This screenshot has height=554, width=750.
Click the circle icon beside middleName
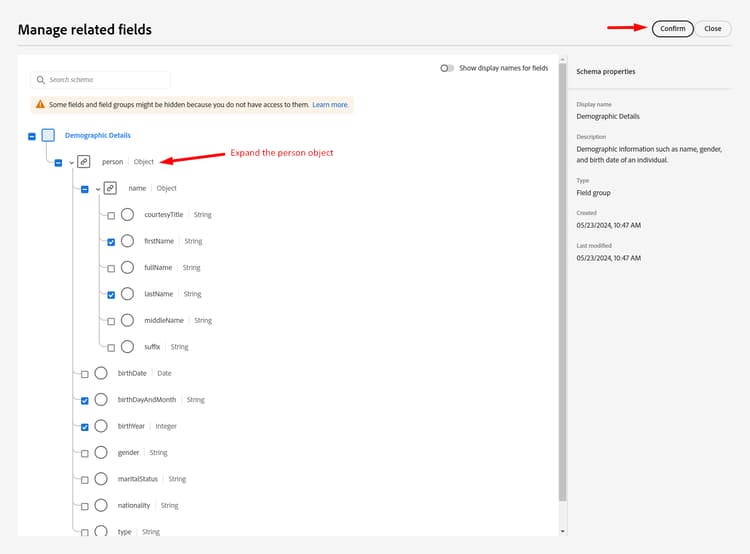point(127,320)
